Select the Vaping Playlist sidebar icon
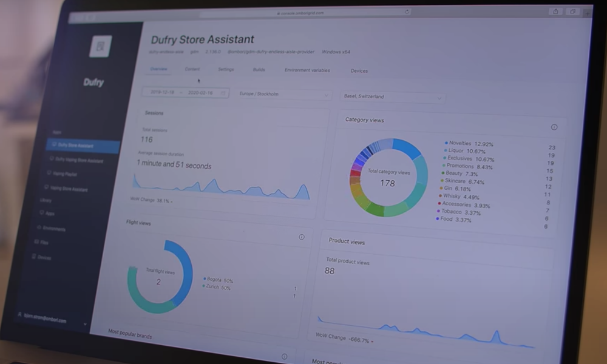607x364 pixels. pos(49,172)
